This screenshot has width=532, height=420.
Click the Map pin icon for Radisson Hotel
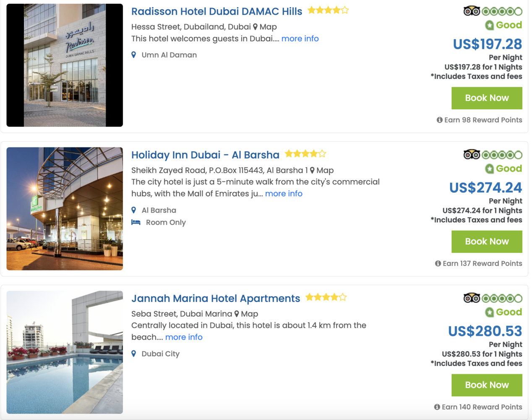click(255, 27)
